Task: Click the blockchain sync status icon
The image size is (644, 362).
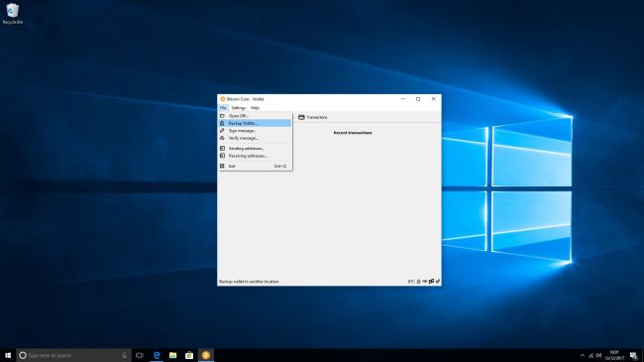Action: [438, 282]
